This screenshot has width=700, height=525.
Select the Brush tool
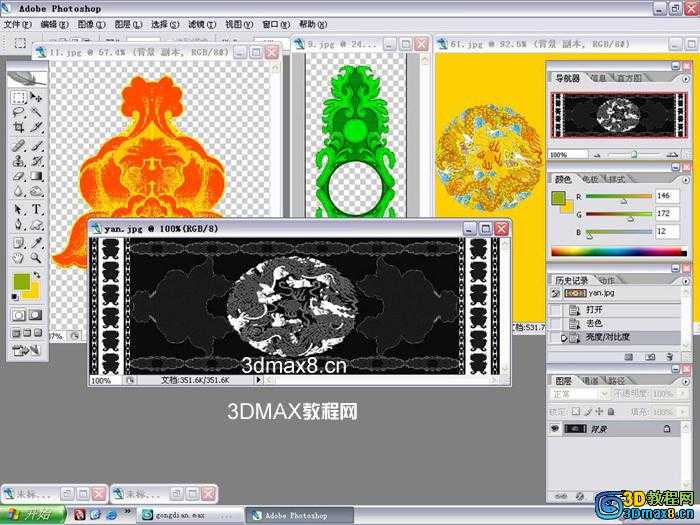coord(36,146)
